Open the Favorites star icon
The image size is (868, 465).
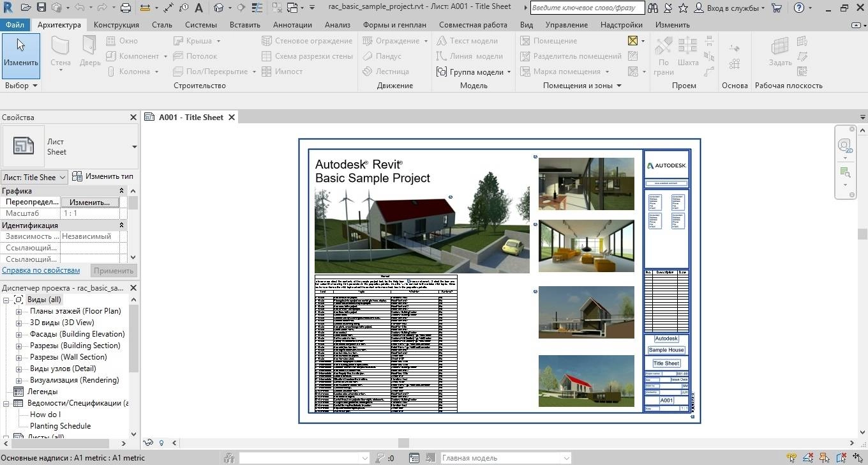click(683, 8)
